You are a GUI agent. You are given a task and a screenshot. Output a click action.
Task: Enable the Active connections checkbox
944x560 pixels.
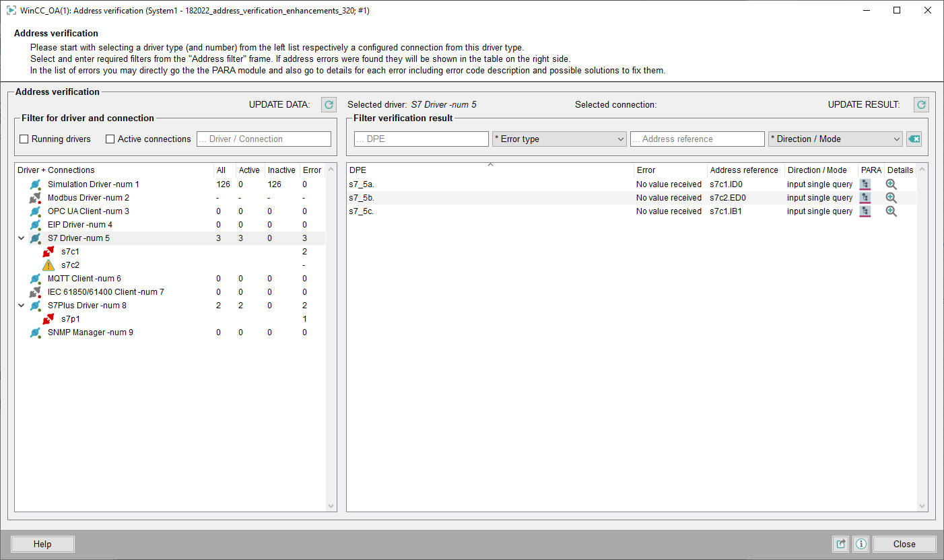tap(110, 139)
